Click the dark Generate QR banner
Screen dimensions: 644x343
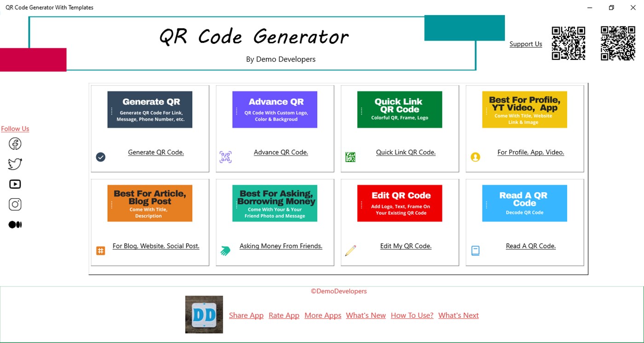coord(150,109)
